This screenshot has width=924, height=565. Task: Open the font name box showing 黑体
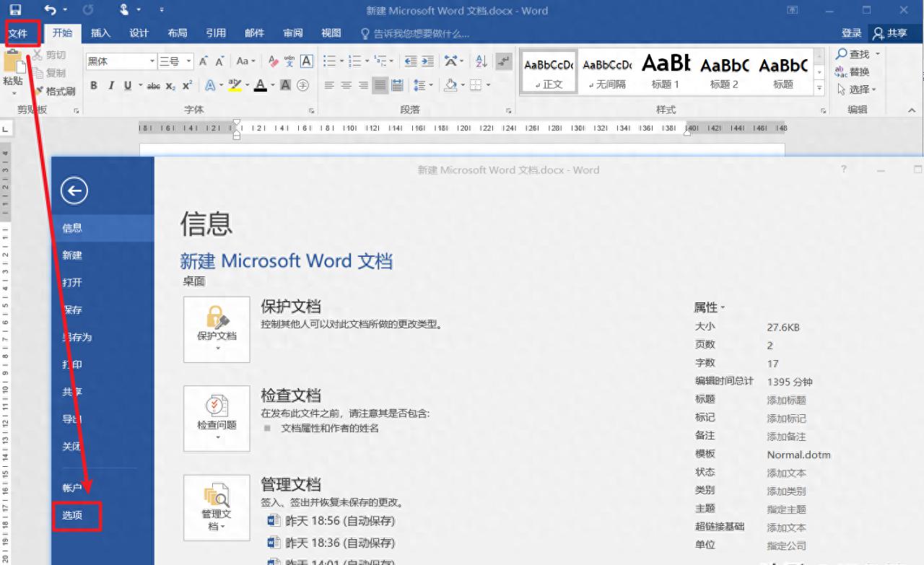click(121, 61)
